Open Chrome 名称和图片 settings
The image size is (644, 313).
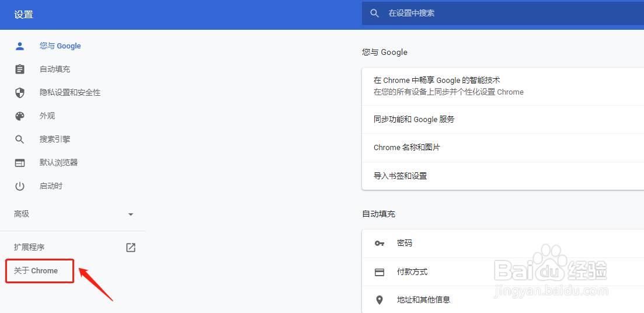coord(407,148)
